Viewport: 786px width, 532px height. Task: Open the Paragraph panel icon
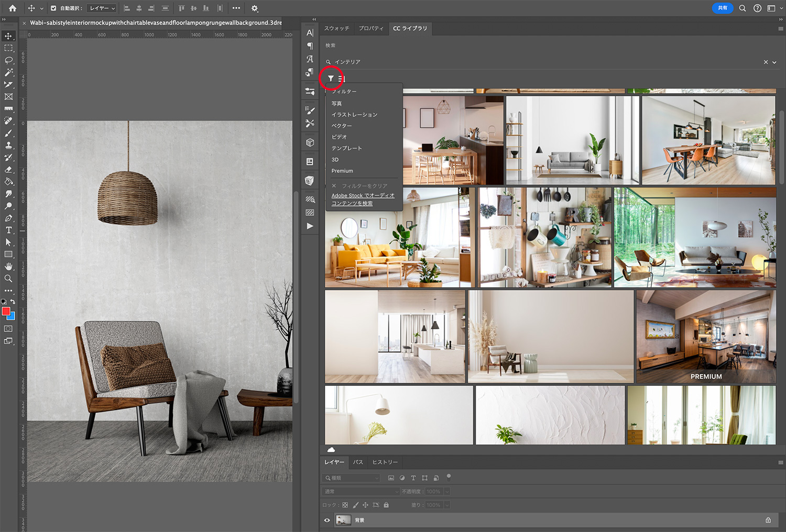click(310, 46)
